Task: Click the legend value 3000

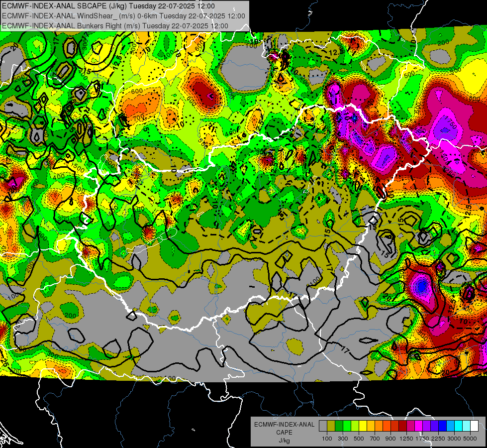Action: 454,439
